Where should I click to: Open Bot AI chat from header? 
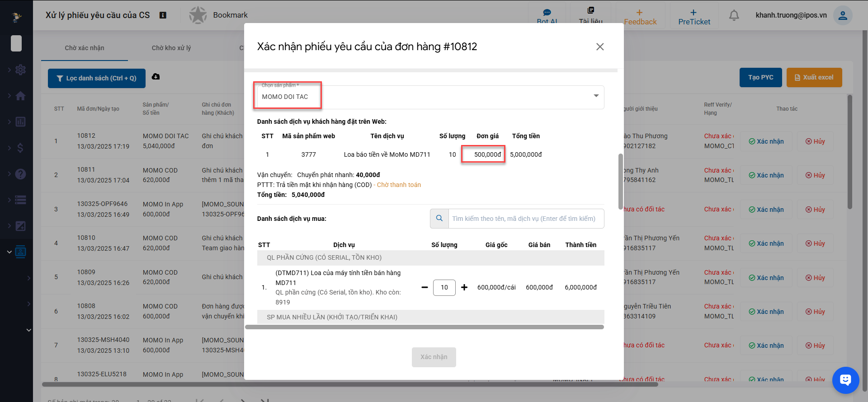coord(547,16)
